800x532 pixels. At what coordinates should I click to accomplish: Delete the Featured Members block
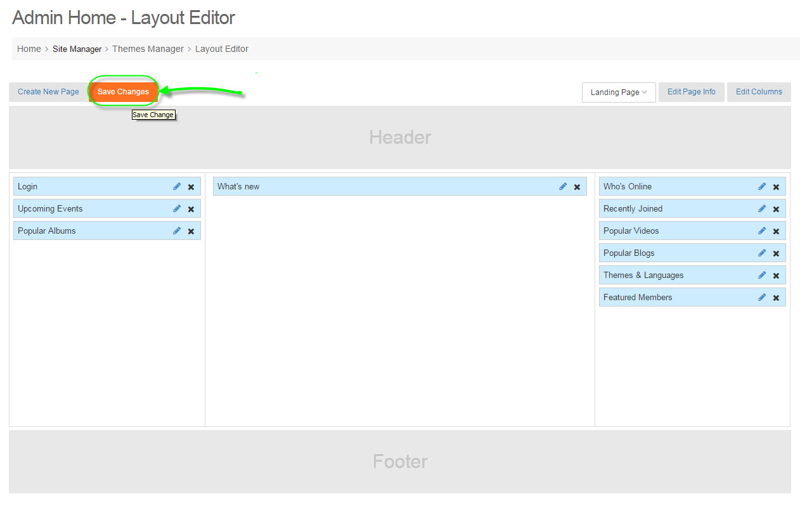click(x=776, y=298)
